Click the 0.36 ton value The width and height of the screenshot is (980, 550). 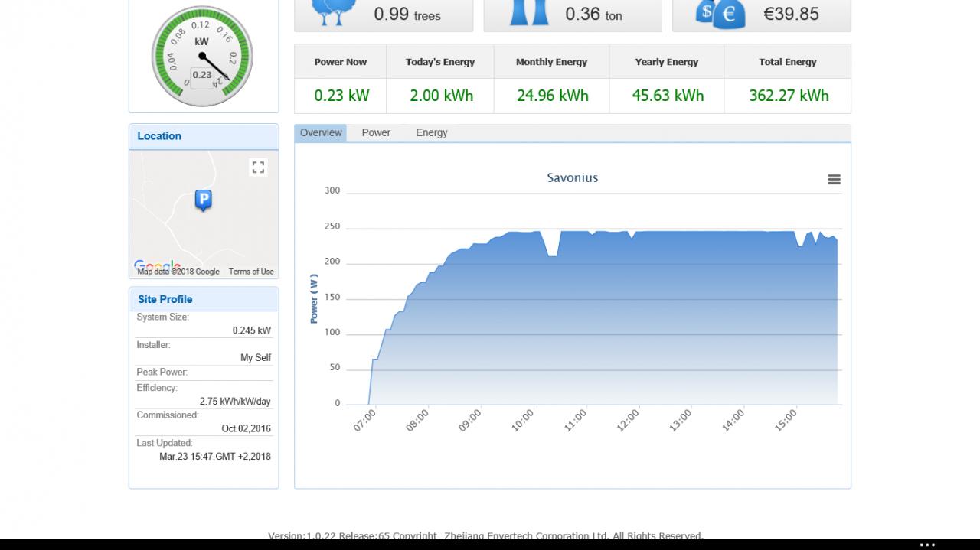593,14
